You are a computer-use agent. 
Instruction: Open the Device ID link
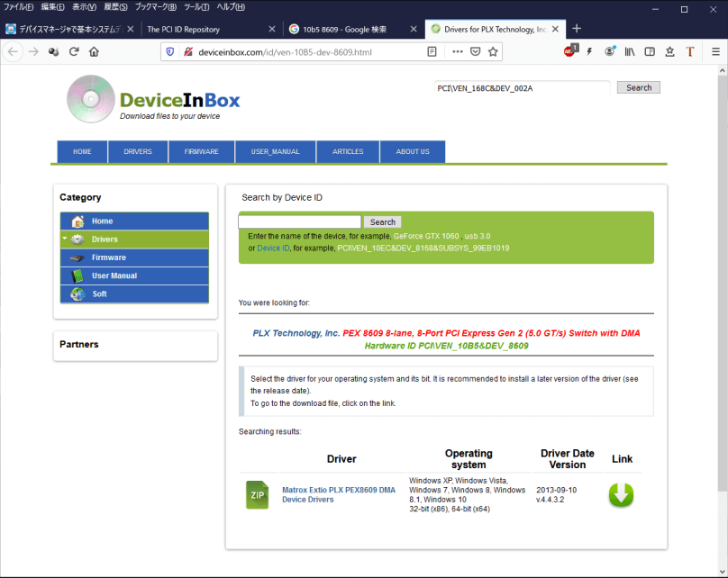click(x=273, y=248)
